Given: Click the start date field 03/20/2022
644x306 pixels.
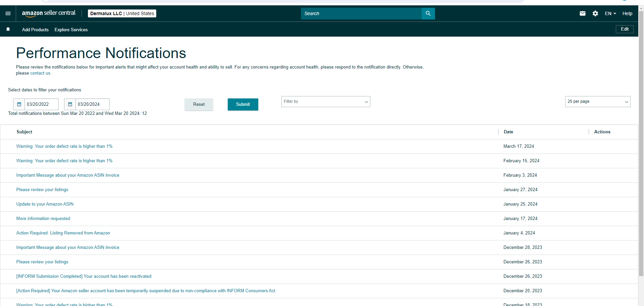Looking at the screenshot, I should (x=42, y=104).
